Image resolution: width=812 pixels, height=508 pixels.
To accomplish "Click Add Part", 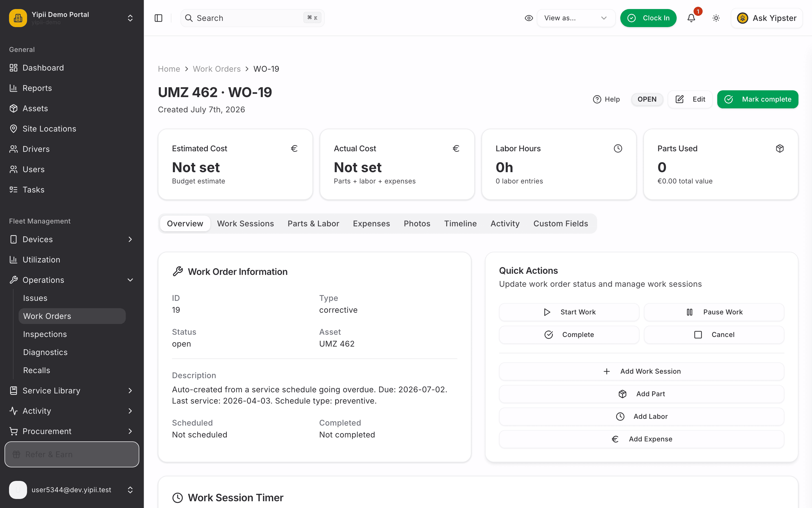I will (641, 394).
